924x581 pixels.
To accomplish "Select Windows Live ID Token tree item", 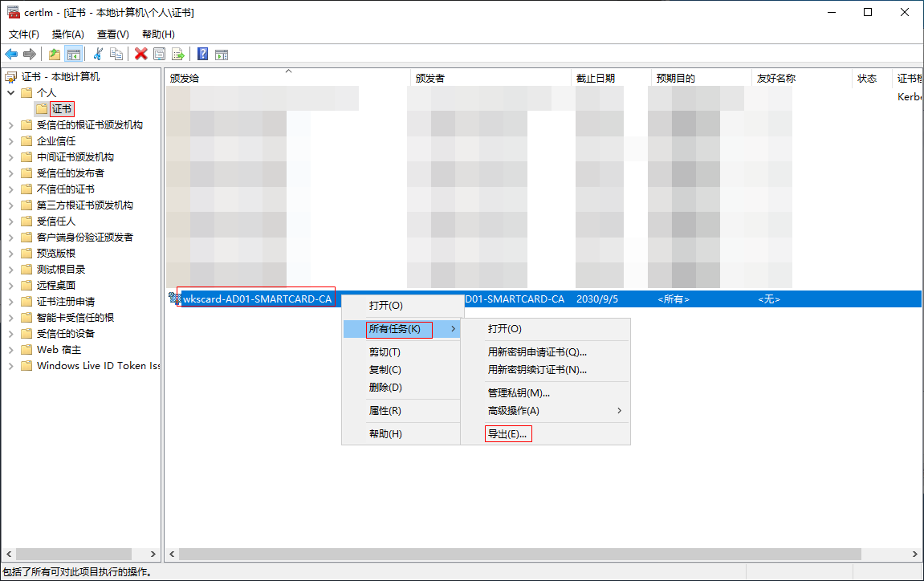I will pos(98,366).
